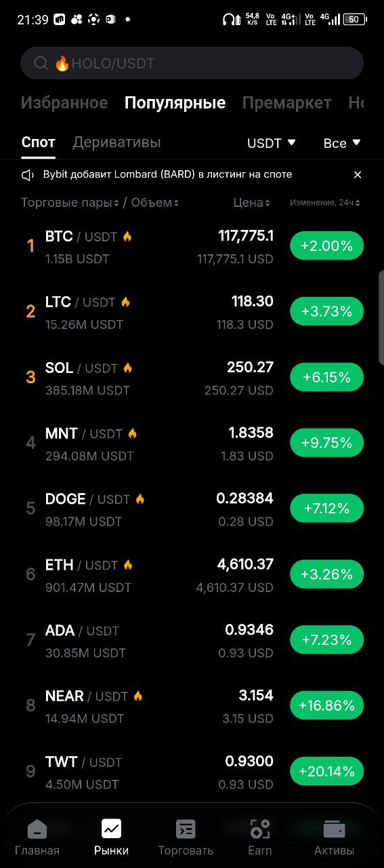
Task: Open the Активы wallet icon
Action: point(334,829)
